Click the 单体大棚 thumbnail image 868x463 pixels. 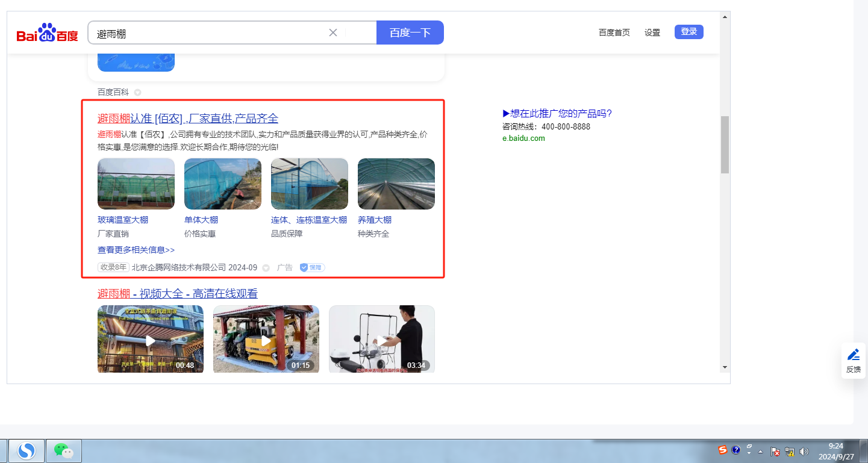pos(223,184)
